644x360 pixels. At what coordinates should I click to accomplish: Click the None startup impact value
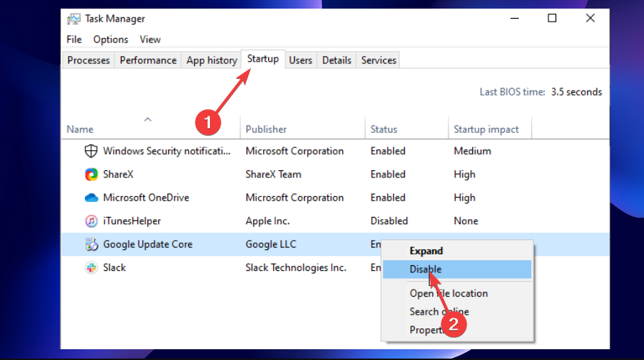466,221
